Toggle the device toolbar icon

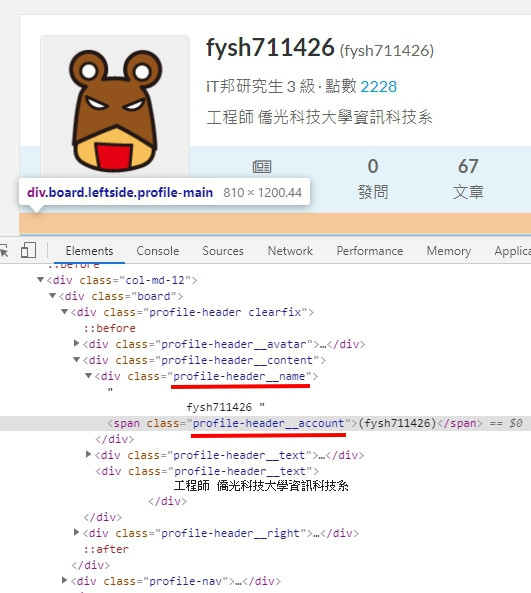pos(28,250)
